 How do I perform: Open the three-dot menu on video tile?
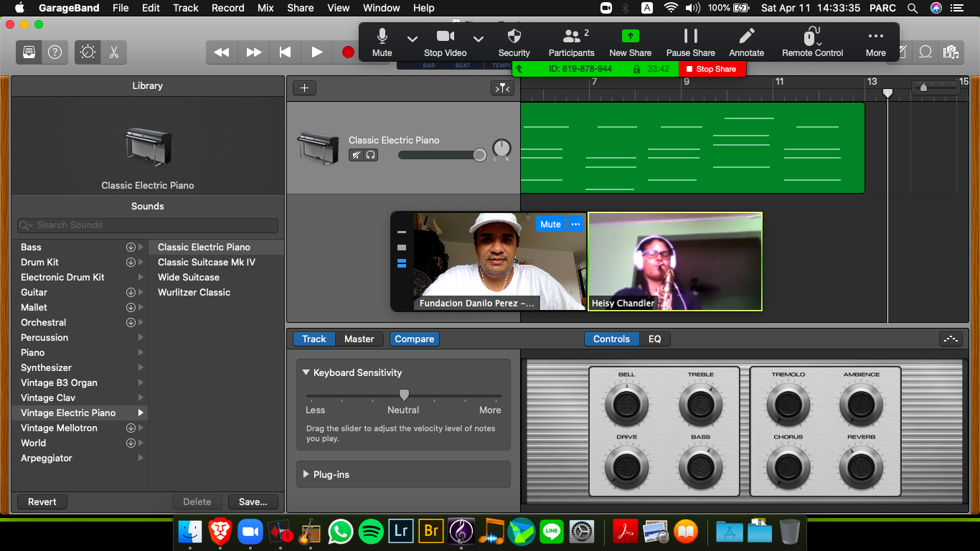(x=575, y=225)
